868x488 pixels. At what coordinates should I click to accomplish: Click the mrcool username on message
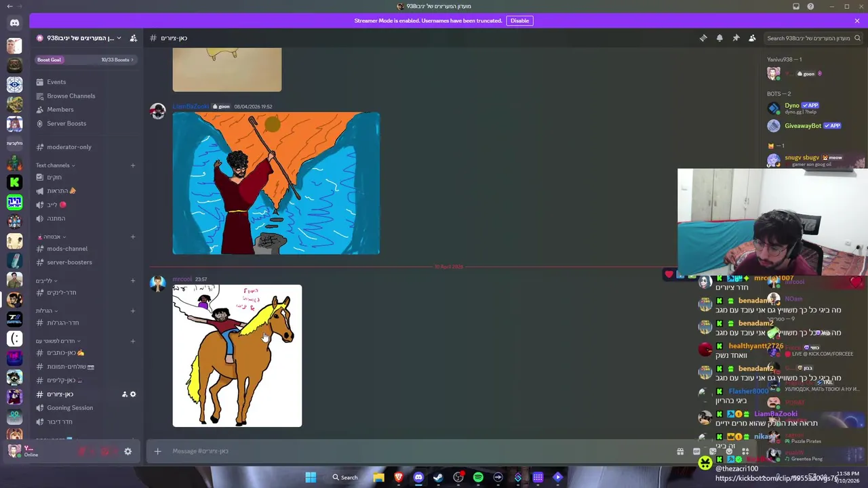(x=182, y=279)
